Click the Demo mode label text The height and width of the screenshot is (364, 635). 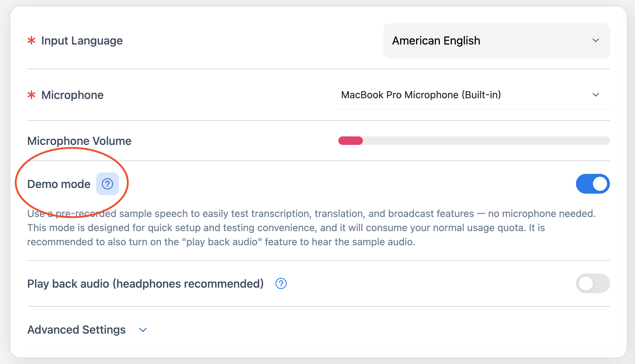(x=59, y=184)
